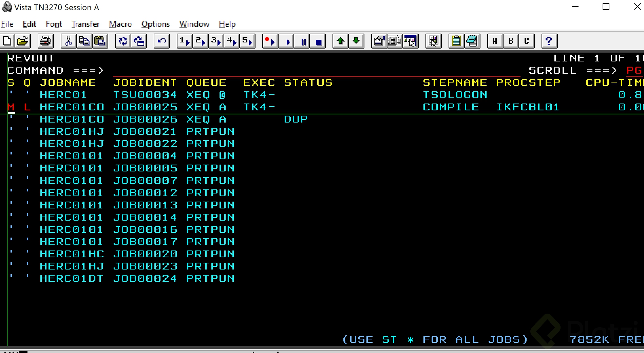
Task: Stop the macro with the square button
Action: 318,41
